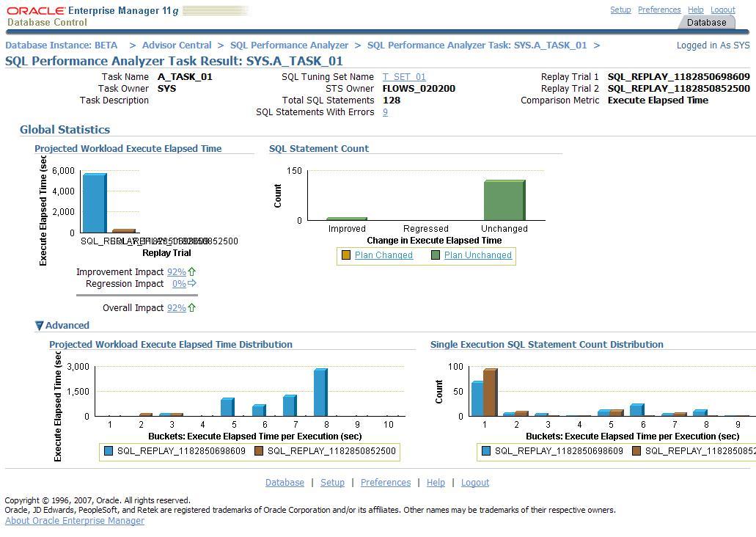Click the Plan Unchanged green color swatch
The image size is (756, 537).
(x=436, y=255)
